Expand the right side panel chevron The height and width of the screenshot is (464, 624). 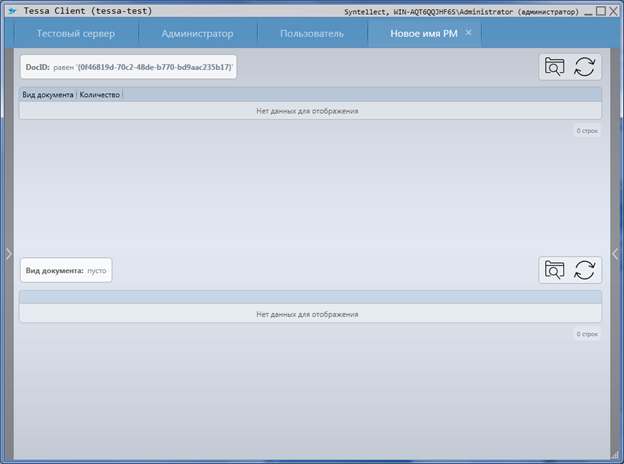tap(616, 253)
